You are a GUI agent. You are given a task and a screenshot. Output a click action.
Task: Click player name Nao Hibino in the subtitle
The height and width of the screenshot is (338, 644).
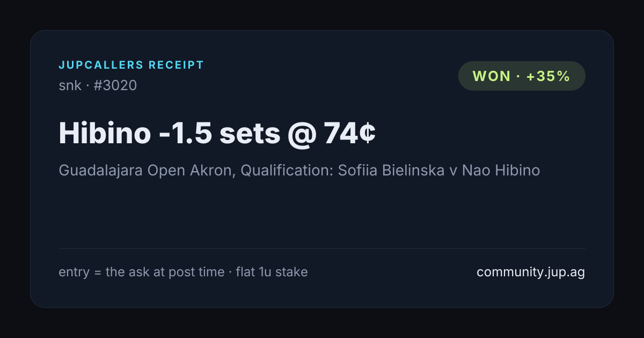tap(501, 171)
